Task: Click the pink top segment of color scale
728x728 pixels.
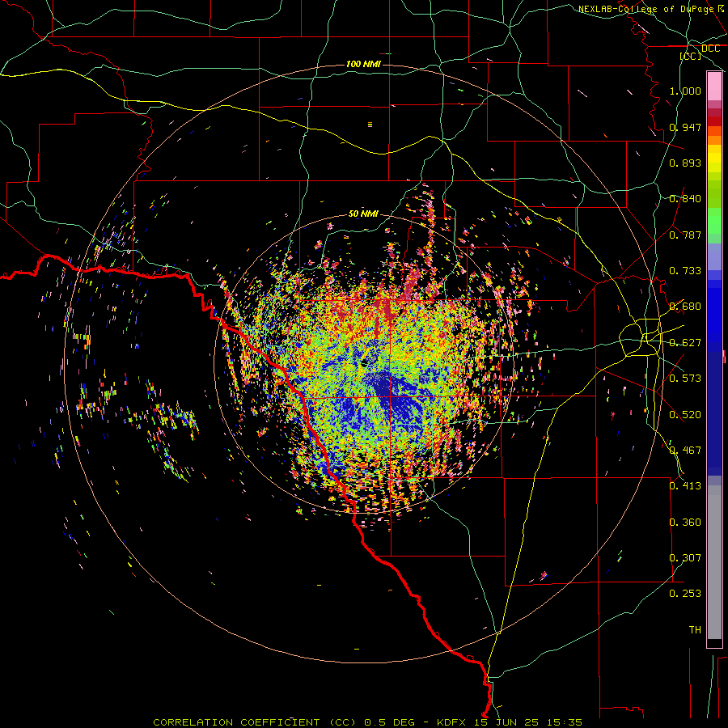Action: click(714, 87)
